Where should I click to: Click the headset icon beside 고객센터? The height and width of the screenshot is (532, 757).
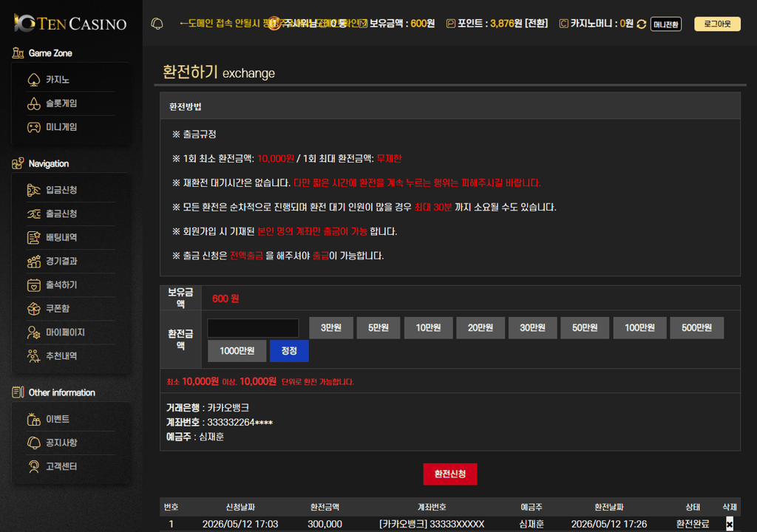34,466
